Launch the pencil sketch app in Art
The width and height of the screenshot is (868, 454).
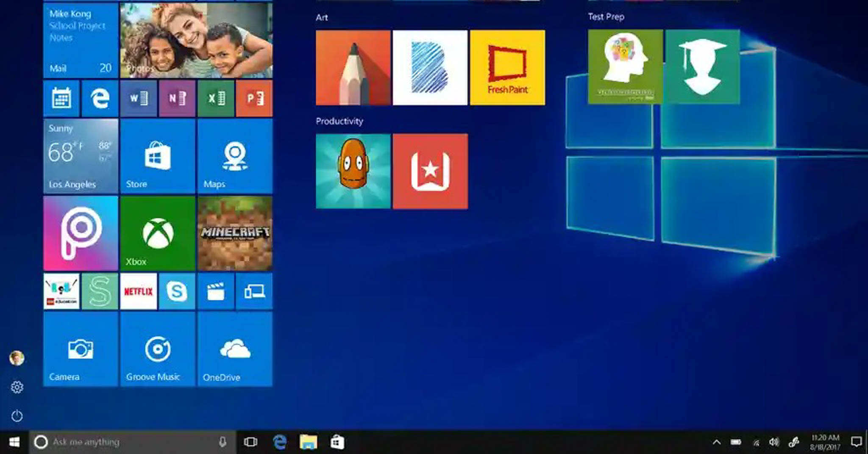point(353,68)
